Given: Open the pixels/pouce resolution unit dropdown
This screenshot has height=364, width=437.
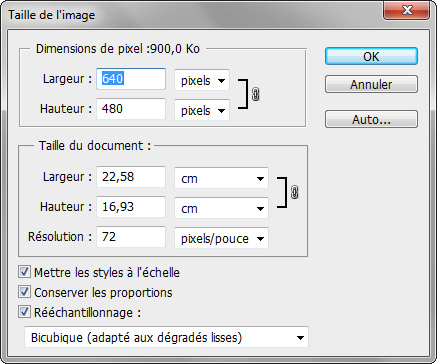Looking at the screenshot, I should coord(221,238).
